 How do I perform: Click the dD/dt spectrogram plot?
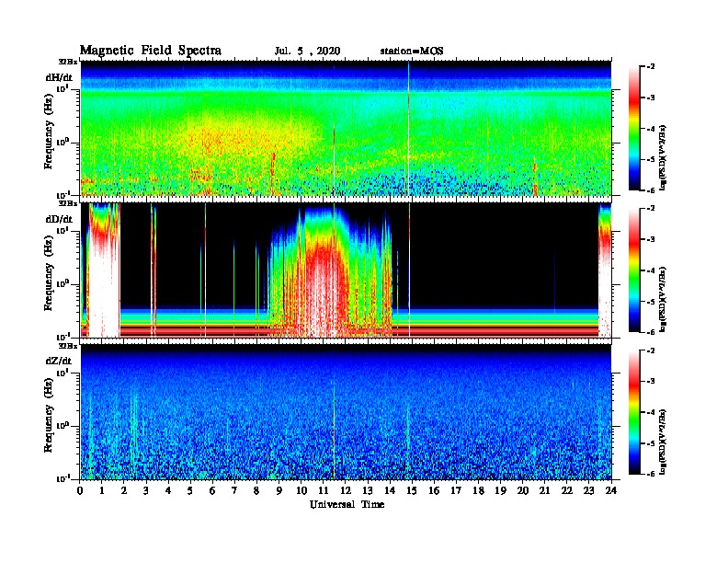(346, 270)
